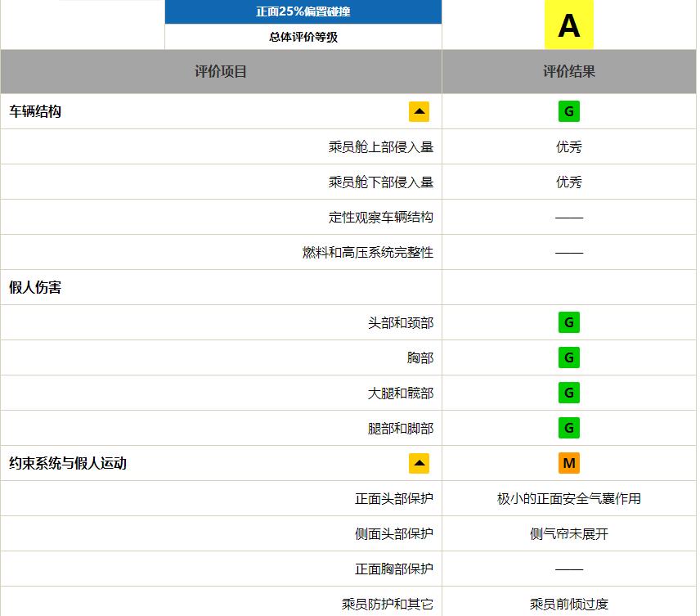Click the green G badge for 车辆结构
The width and height of the screenshot is (700, 616).
tap(569, 111)
